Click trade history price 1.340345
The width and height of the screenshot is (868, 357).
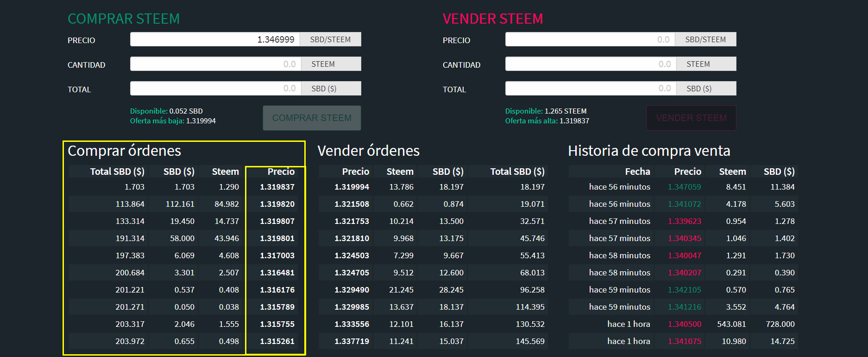[685, 238]
